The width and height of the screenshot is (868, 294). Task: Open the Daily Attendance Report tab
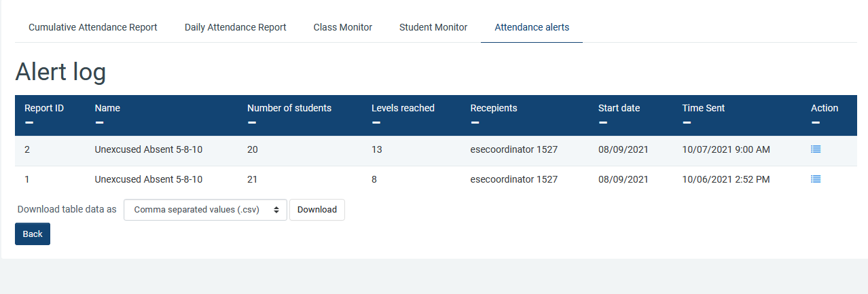235,27
